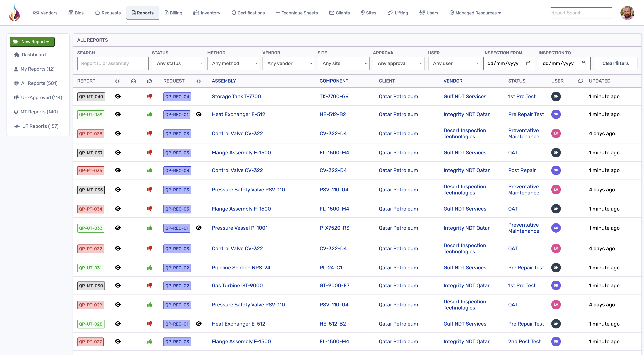Go to the Billing nav tab

pyautogui.click(x=173, y=13)
